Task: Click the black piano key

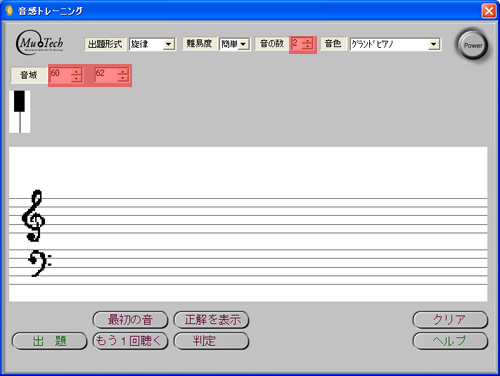Action: [x=19, y=101]
